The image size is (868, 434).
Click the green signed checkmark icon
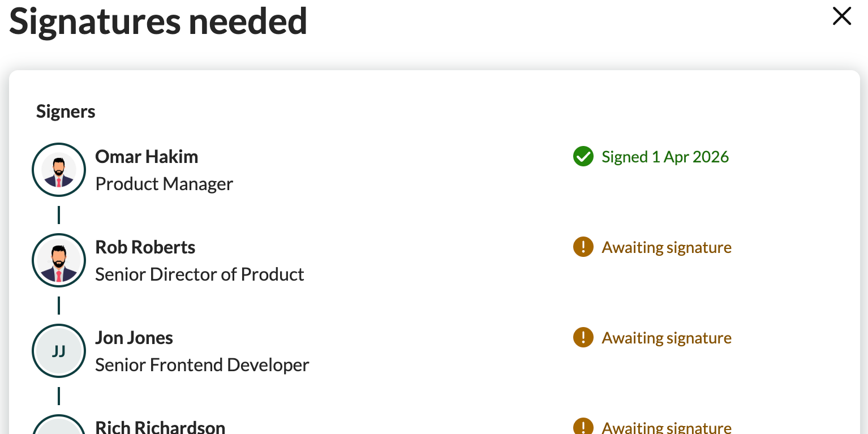(x=583, y=157)
